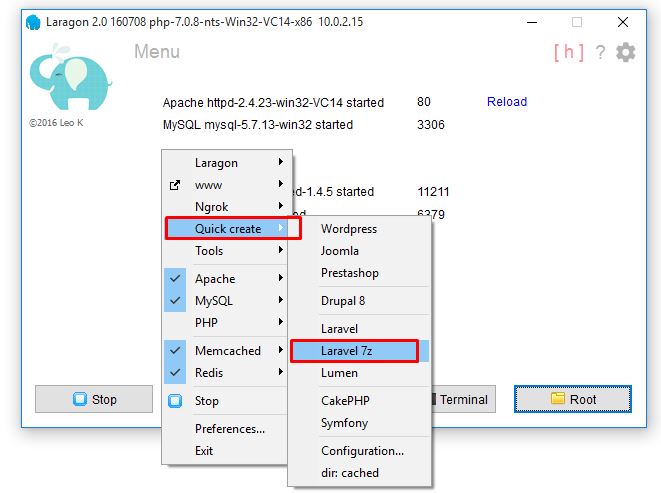Click the external link icon beside www
This screenshot has width=661, height=493.
pos(175,185)
